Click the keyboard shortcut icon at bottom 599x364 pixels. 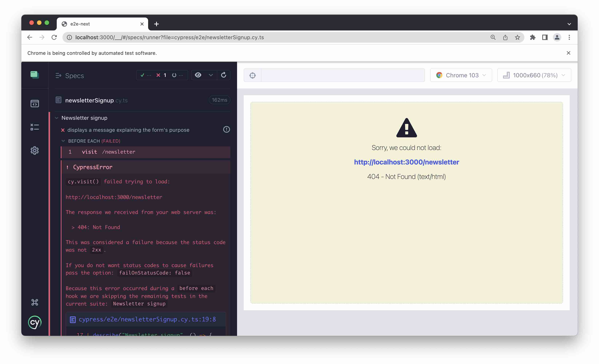pyautogui.click(x=34, y=302)
